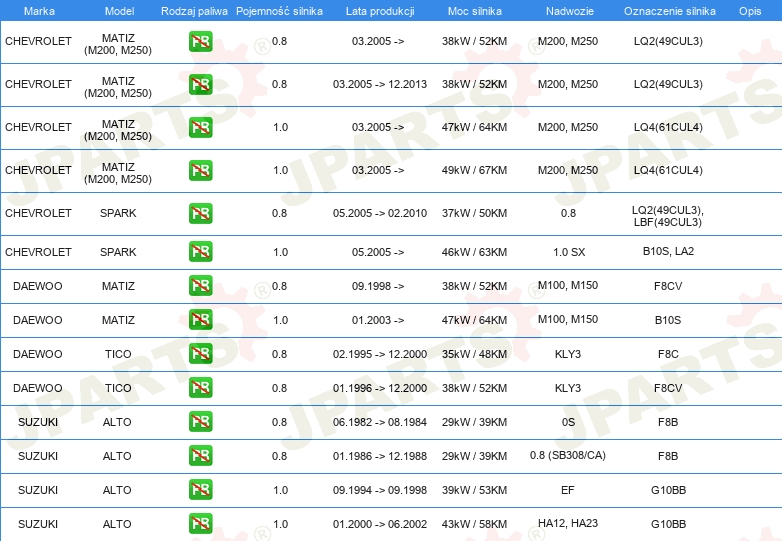Click the Lata produkcji column header
The image size is (782, 541).
(380, 11)
